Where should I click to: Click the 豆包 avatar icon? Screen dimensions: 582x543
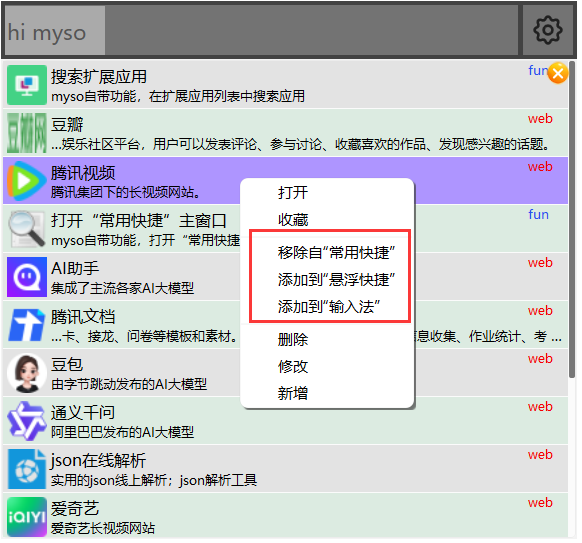click(27, 373)
